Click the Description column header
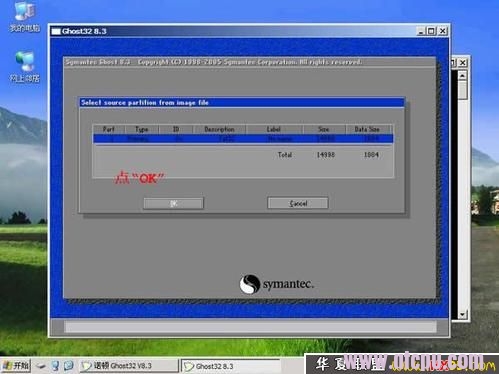Viewport: 499px width, 374px height. [219, 129]
